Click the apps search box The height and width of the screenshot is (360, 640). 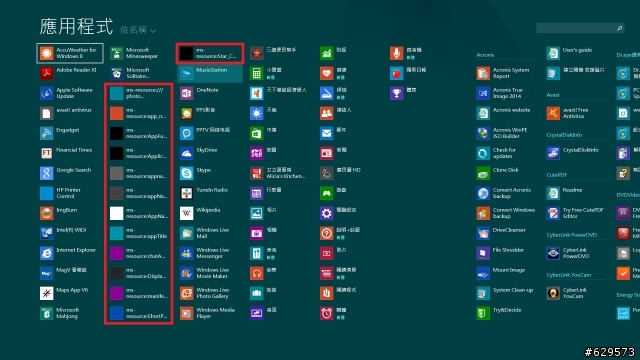(580, 28)
